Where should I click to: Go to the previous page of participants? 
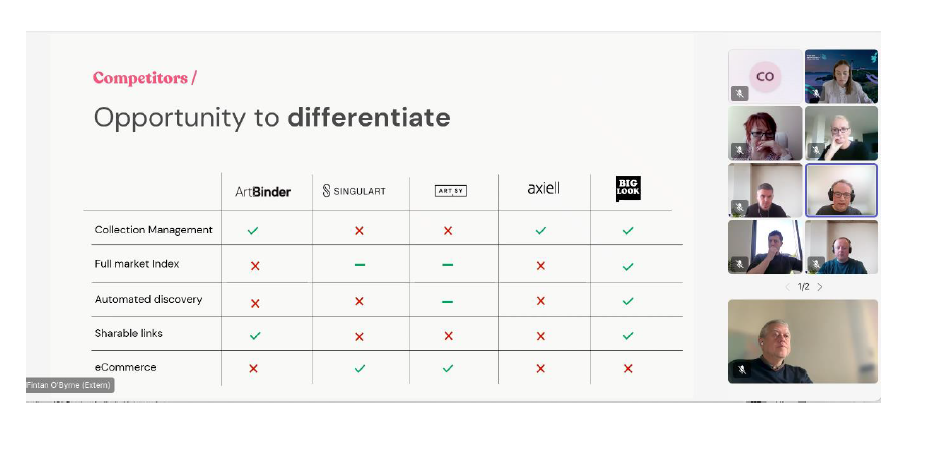coord(787,287)
